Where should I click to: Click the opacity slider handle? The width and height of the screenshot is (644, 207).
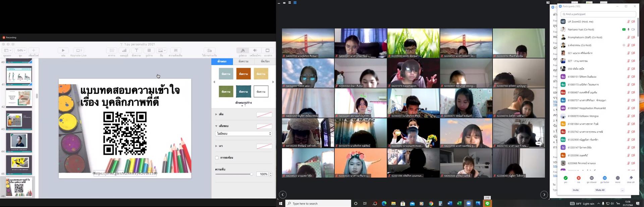(251, 174)
